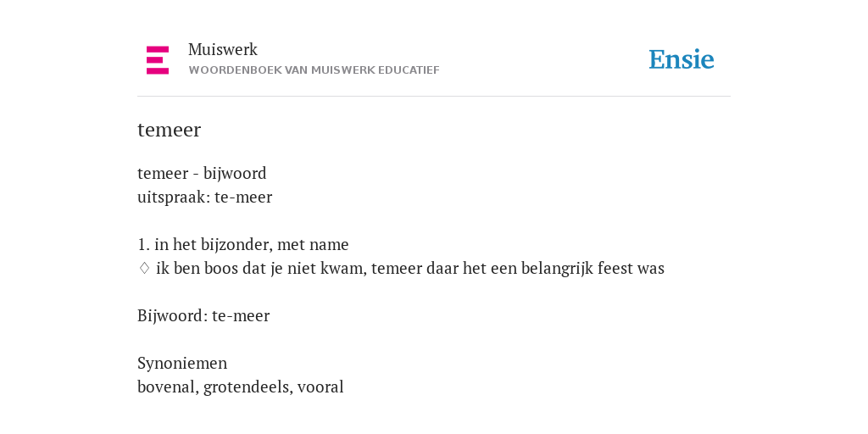Click the Woordenboek van Muiswerk Educatief subtitle
Viewport: 868px width, 434px height.
coord(314,70)
